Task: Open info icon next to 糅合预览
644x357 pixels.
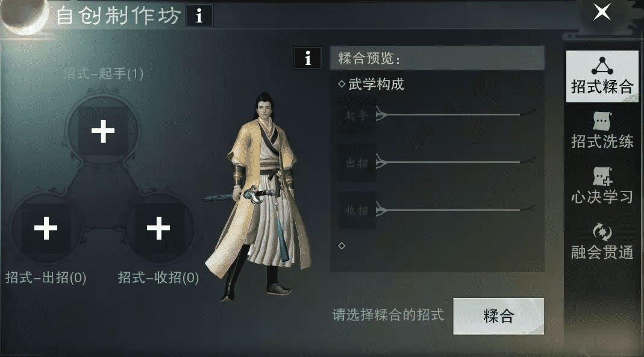Action: tap(308, 58)
